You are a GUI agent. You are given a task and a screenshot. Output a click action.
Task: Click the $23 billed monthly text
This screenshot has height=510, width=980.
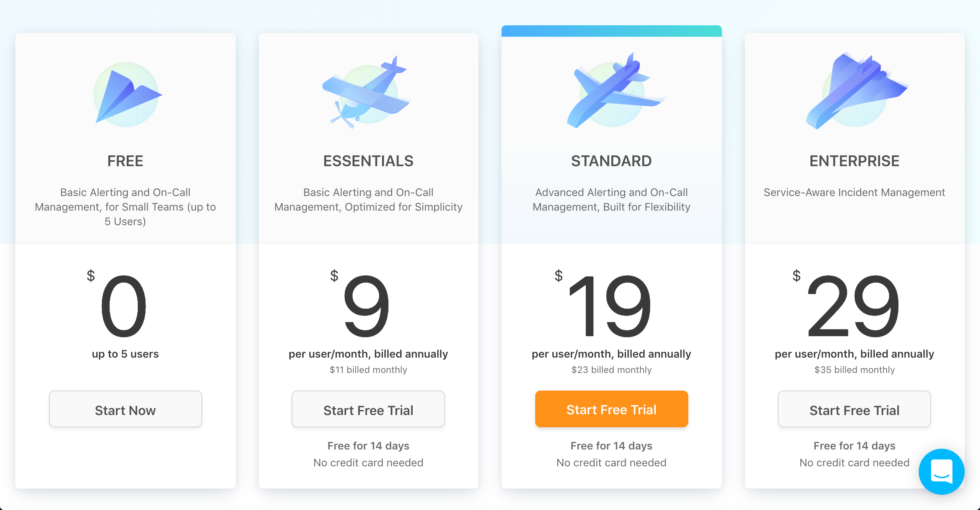pos(611,369)
